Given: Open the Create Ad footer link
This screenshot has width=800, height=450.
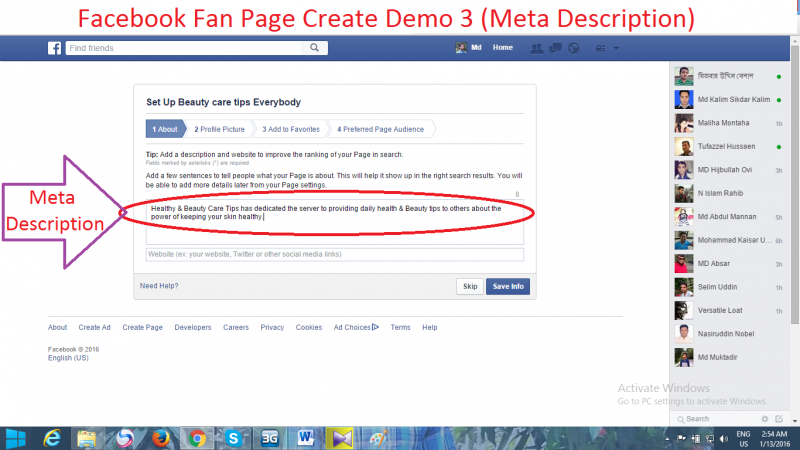Looking at the screenshot, I should point(94,327).
